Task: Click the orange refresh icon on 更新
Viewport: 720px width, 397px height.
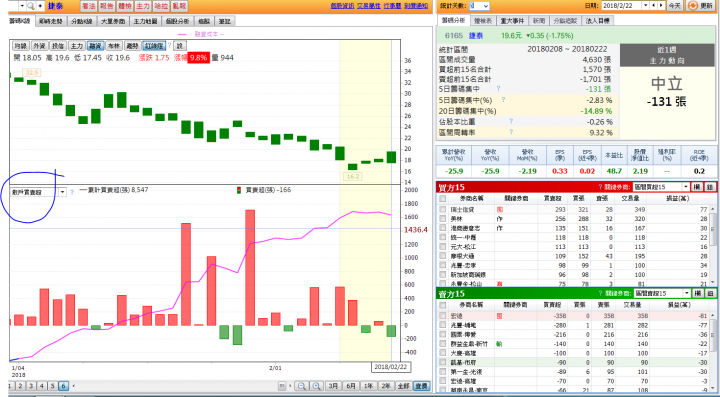Action: pos(692,6)
